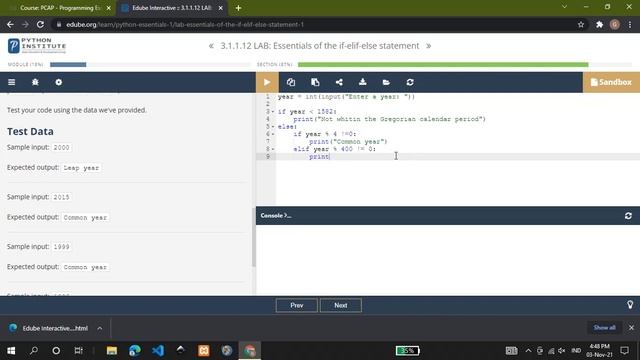Image resolution: width=640 pixels, height=360 pixels.
Task: Go to the Next lab page
Action: point(340,305)
